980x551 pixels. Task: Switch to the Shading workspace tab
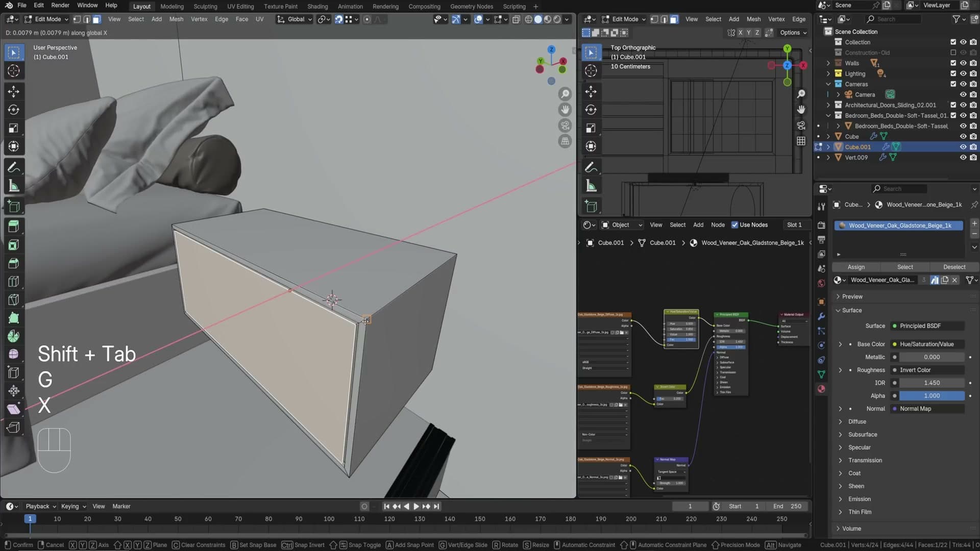[317, 7]
